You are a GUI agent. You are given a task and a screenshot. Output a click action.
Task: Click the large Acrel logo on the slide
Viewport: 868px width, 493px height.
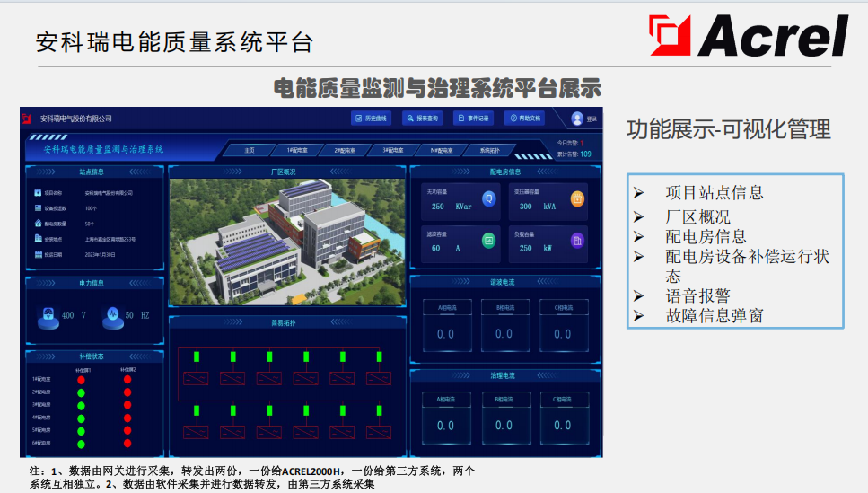[749, 36]
